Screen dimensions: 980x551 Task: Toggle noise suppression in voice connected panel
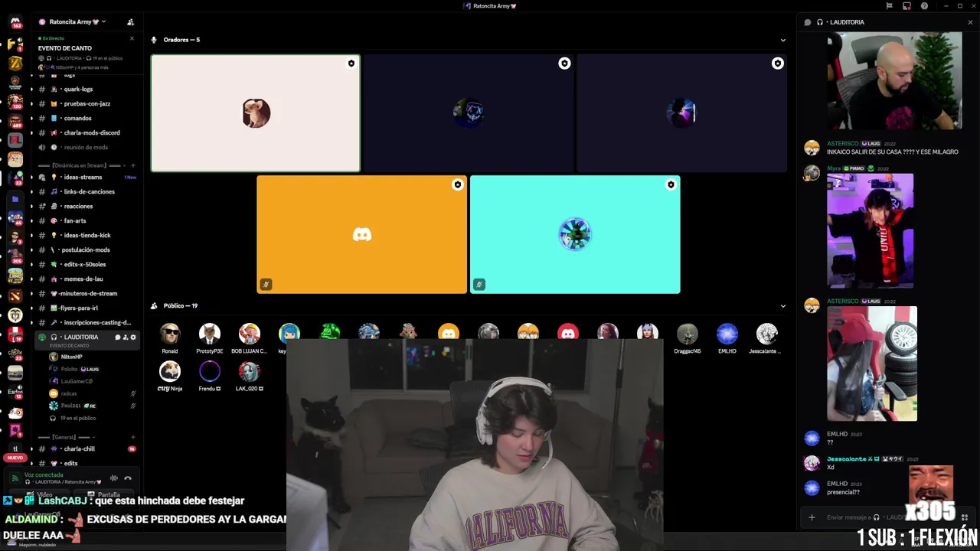114,478
